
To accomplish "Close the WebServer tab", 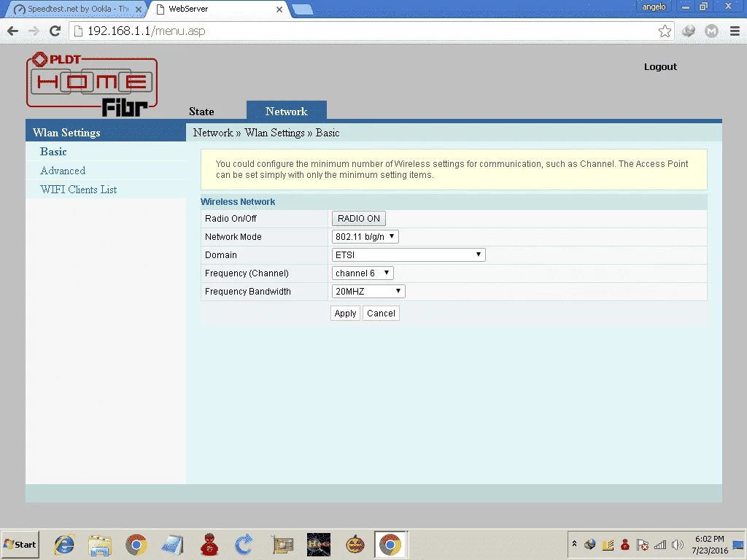I will coord(279,9).
